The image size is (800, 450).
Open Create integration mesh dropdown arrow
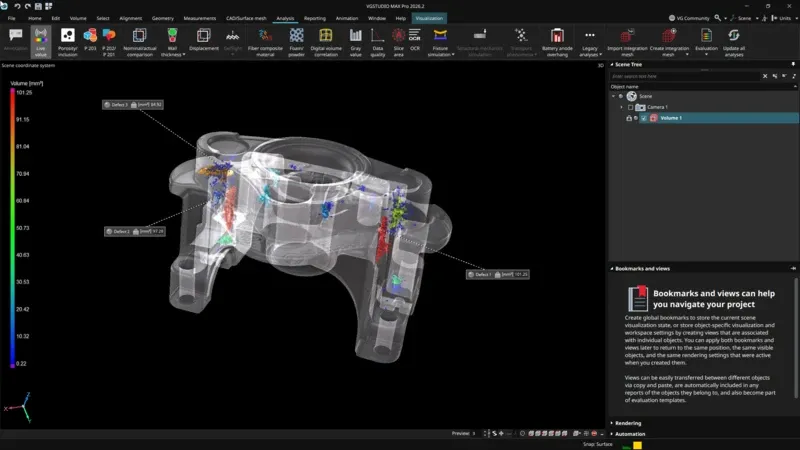coord(687,55)
